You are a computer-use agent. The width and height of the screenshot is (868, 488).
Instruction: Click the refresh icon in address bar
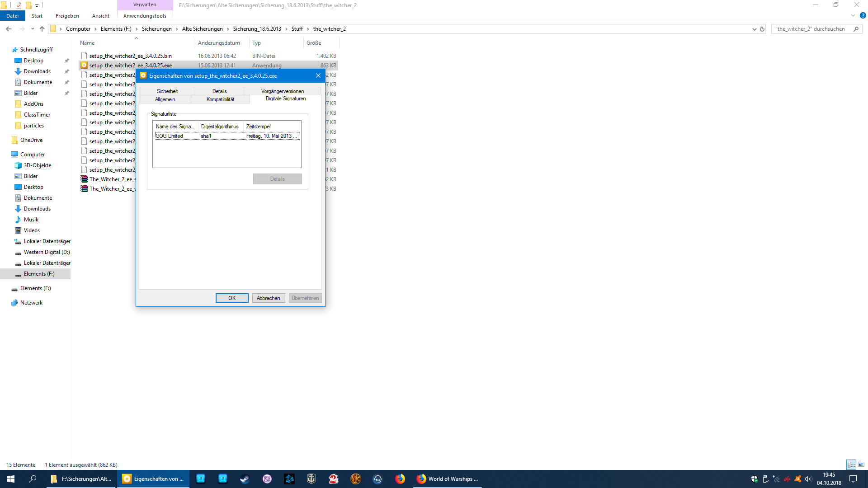[762, 29]
